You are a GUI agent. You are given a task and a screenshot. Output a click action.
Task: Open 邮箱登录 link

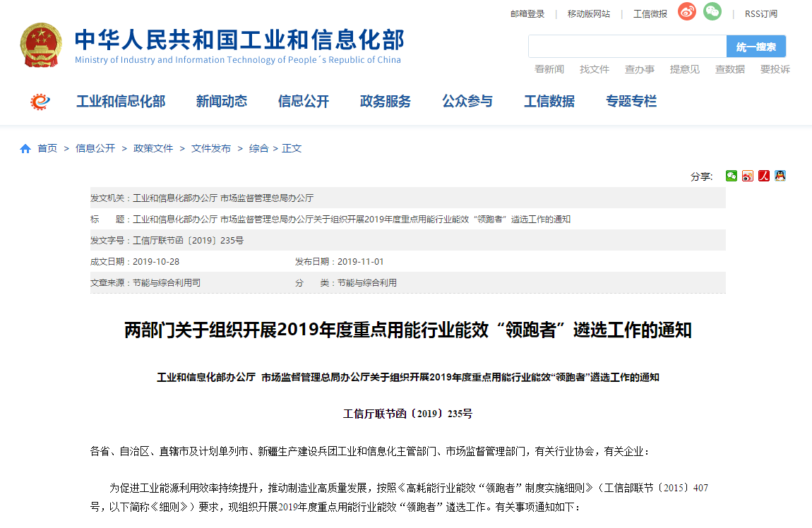click(x=527, y=14)
